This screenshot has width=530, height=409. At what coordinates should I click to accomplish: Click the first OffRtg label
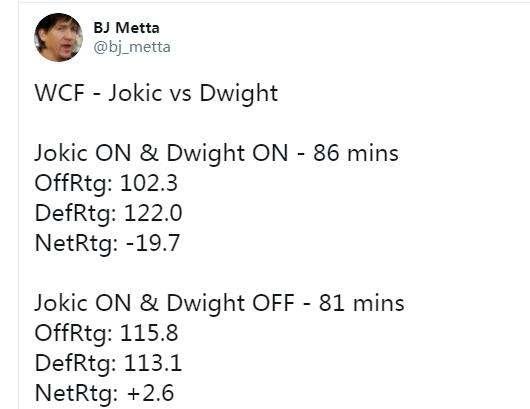tap(74, 184)
